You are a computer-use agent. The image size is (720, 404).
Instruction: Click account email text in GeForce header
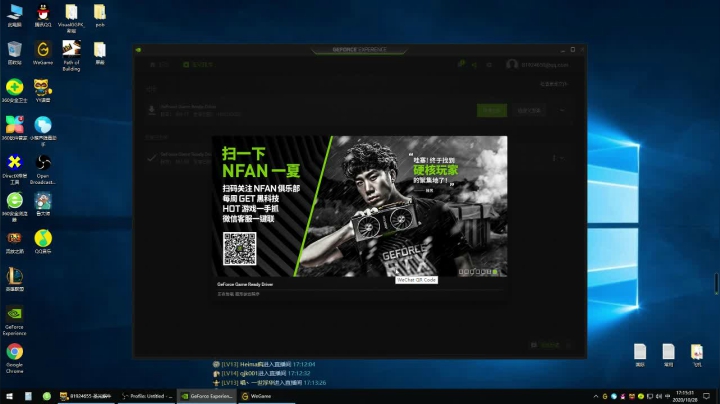[x=545, y=65]
